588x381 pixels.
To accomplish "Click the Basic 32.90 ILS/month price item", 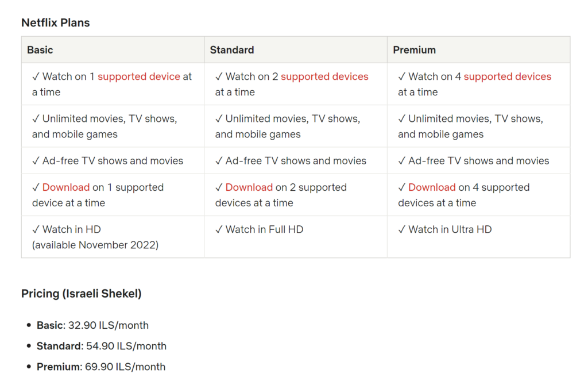I will click(92, 325).
